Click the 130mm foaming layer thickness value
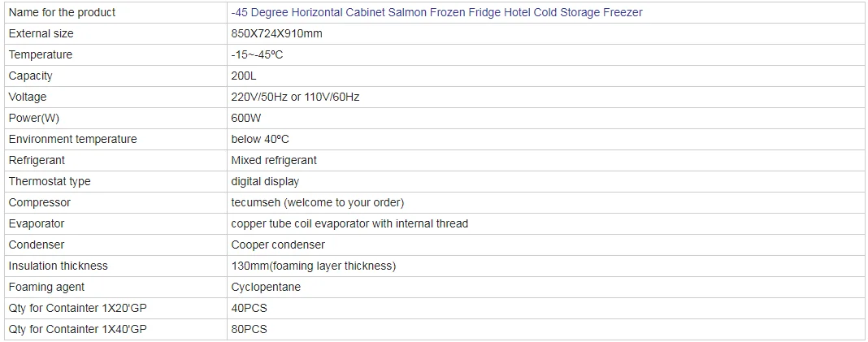This screenshot has height=342, width=868. tap(313, 266)
